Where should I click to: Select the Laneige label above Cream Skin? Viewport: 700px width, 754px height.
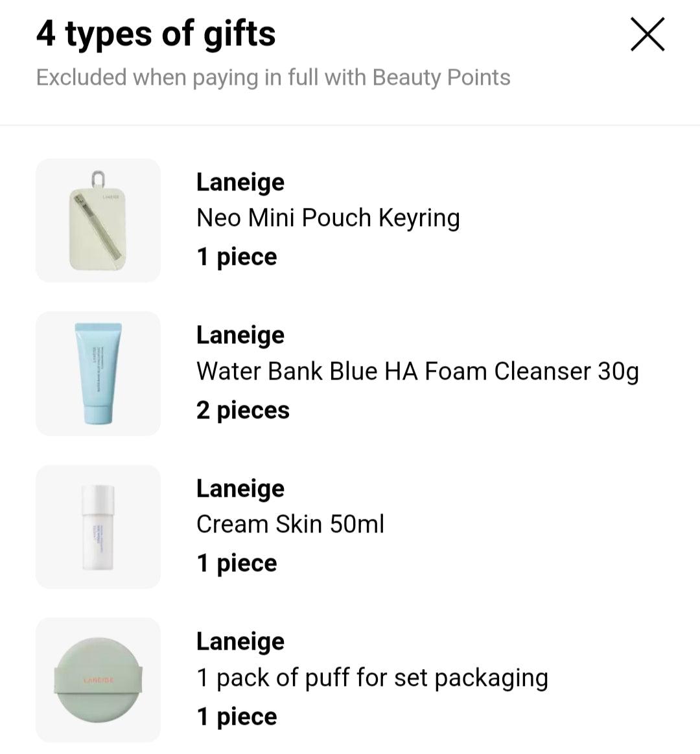[240, 488]
